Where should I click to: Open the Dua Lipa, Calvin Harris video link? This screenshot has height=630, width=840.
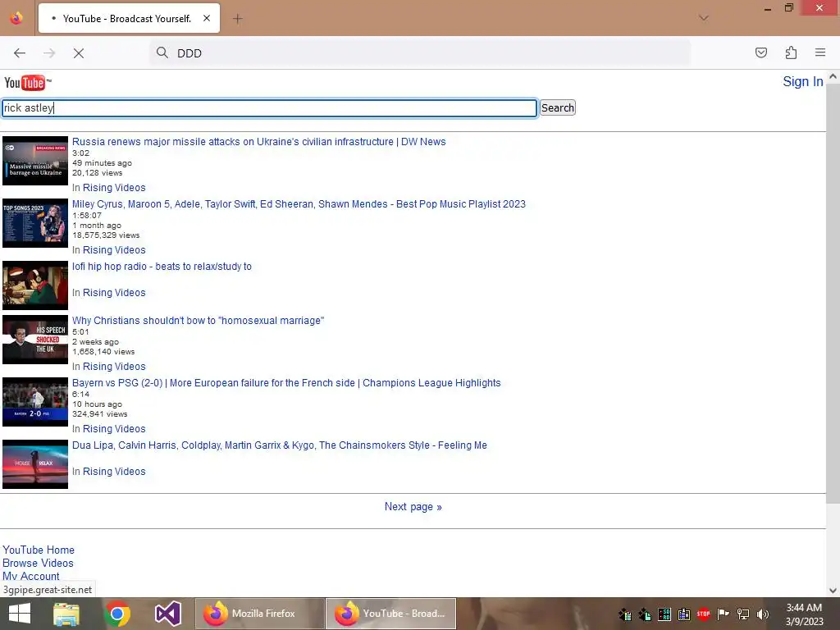coord(280,445)
